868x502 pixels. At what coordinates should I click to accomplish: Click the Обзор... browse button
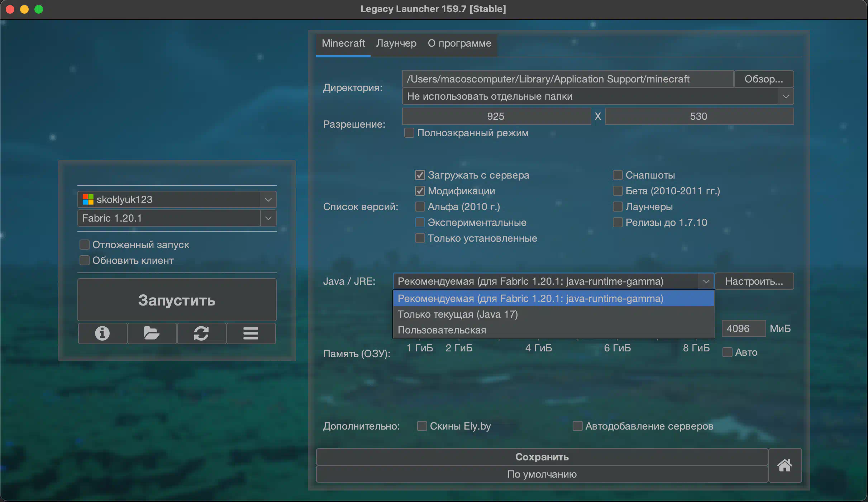764,79
